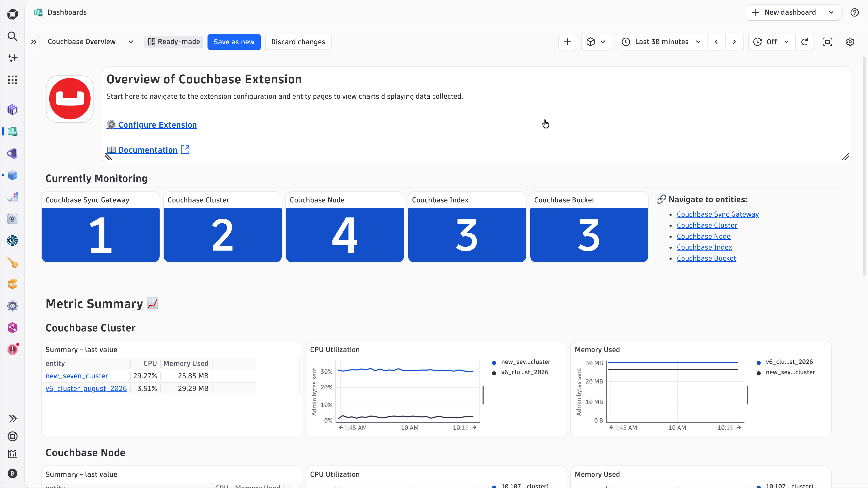Open the Configure Extension link
The image size is (868, 488).
152,125
